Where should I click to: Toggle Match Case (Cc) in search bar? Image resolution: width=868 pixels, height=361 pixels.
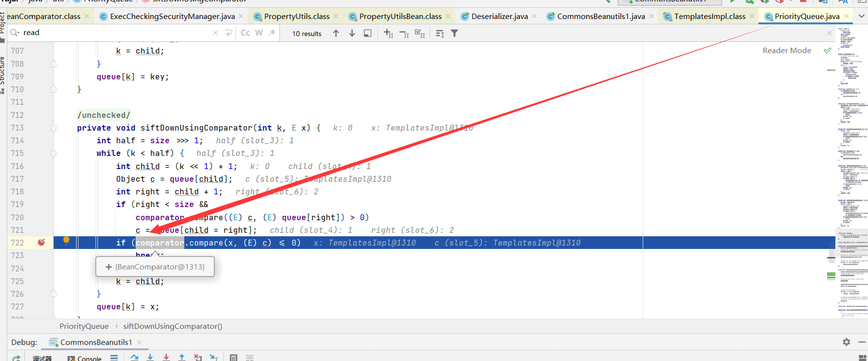[x=245, y=33]
